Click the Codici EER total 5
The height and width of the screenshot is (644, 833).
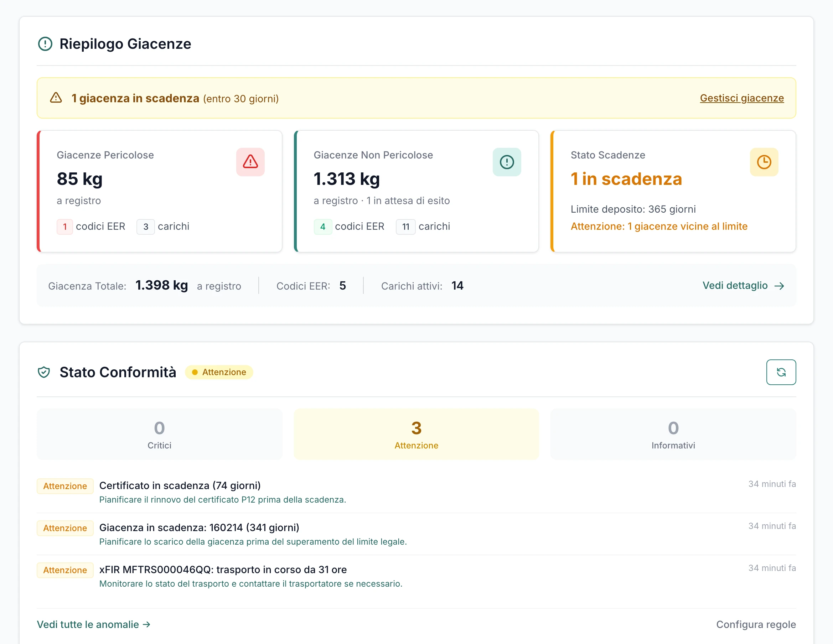coord(342,286)
